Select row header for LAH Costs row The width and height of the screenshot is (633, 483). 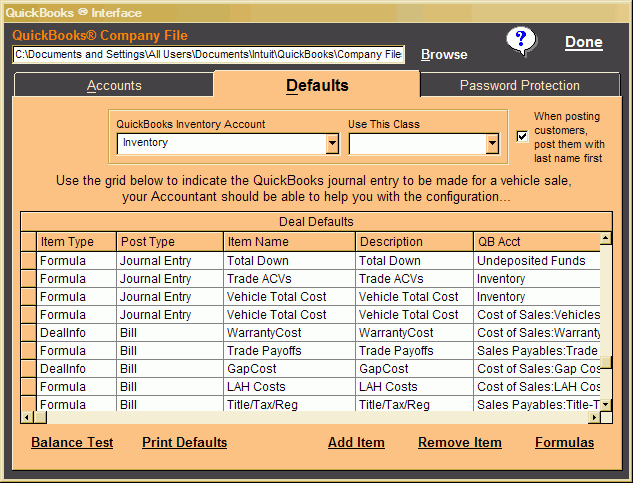point(29,386)
